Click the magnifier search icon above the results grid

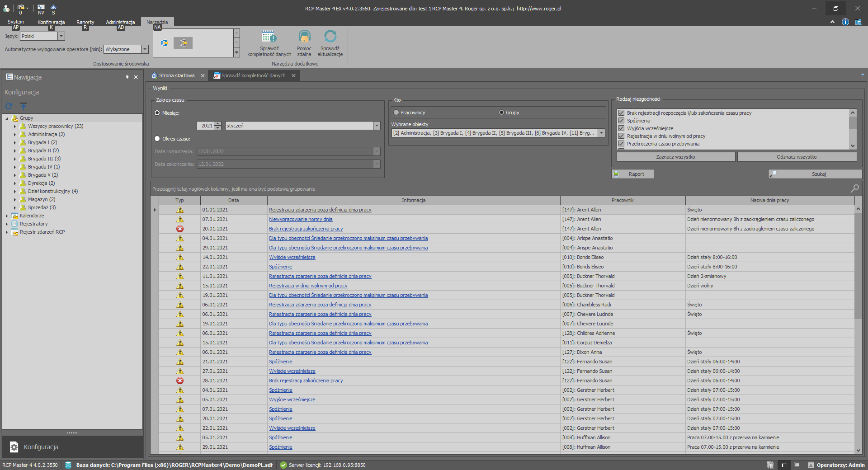tap(854, 189)
